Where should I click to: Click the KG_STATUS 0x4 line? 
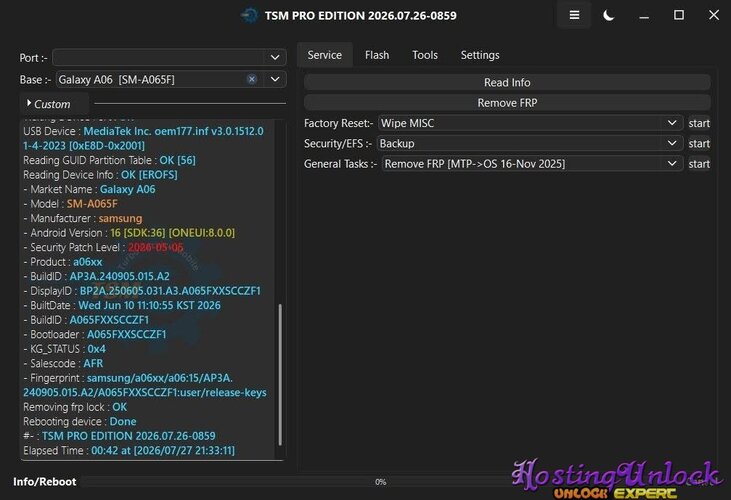64,349
